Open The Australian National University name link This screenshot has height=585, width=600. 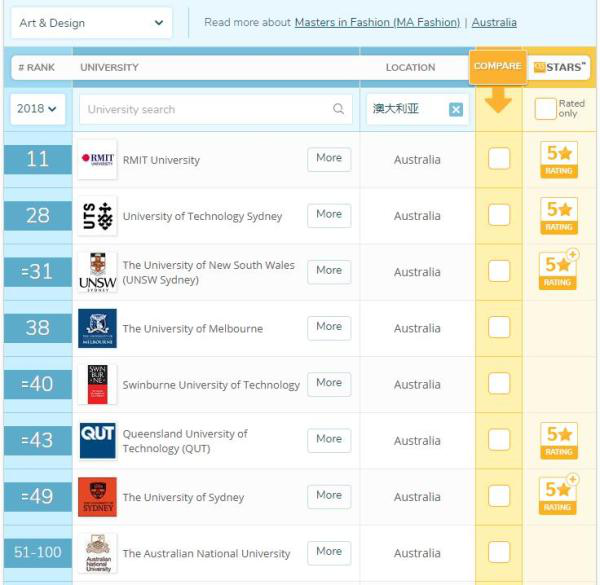pyautogui.click(x=206, y=554)
